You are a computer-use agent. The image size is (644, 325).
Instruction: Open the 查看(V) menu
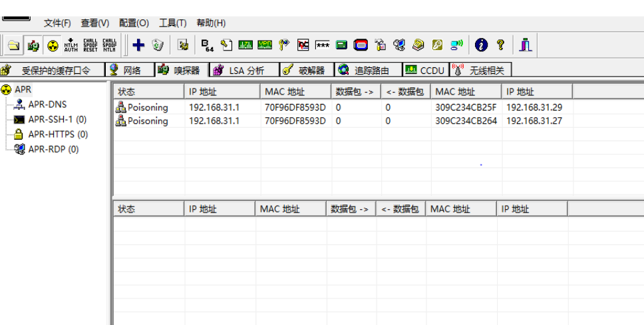[x=95, y=23]
